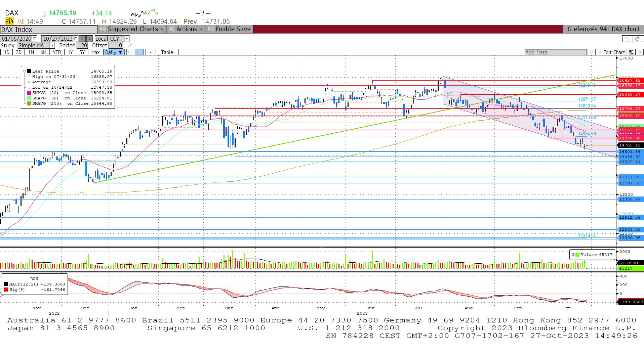Click the 13380.67 support level label
Viewport: 644px width, 353px height.
point(630,199)
